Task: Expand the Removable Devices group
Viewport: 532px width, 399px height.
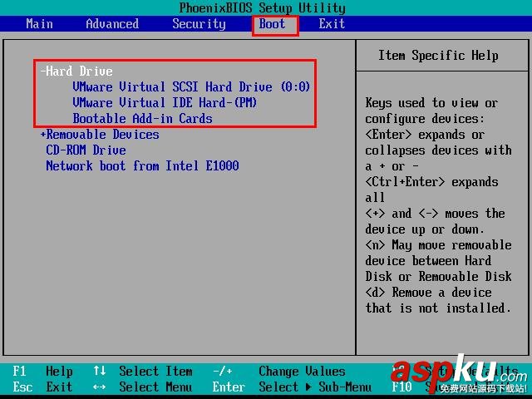Action: click(x=100, y=135)
